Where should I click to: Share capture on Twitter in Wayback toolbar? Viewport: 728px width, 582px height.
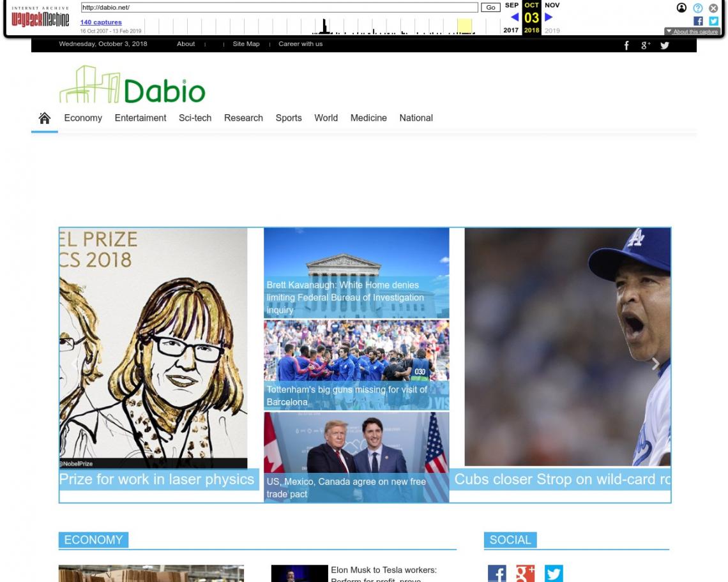coord(713,21)
